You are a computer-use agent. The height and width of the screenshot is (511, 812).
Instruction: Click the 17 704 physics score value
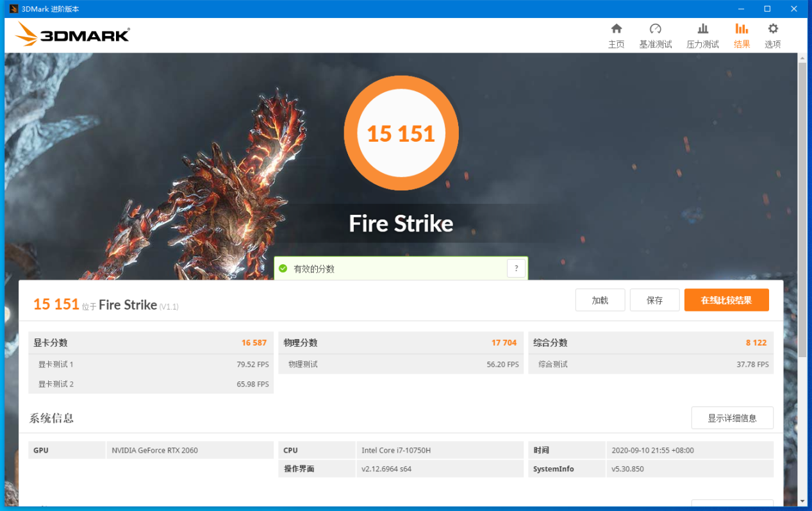tap(504, 343)
